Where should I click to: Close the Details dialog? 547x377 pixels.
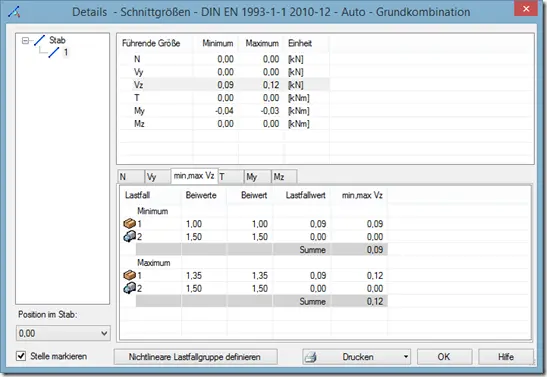pos(526,9)
